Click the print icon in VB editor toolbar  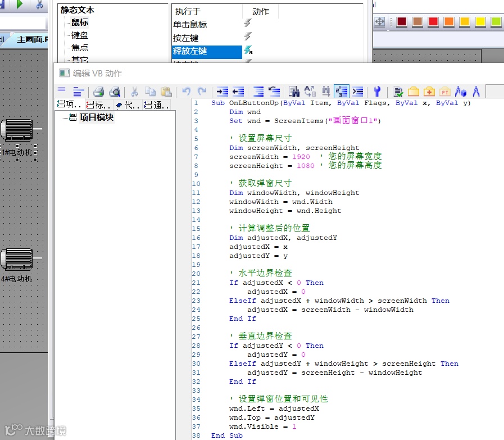(x=99, y=92)
